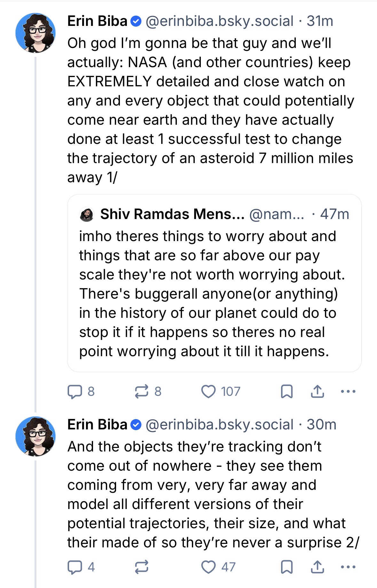Bookmark the second Erin Biba post

tap(287, 567)
